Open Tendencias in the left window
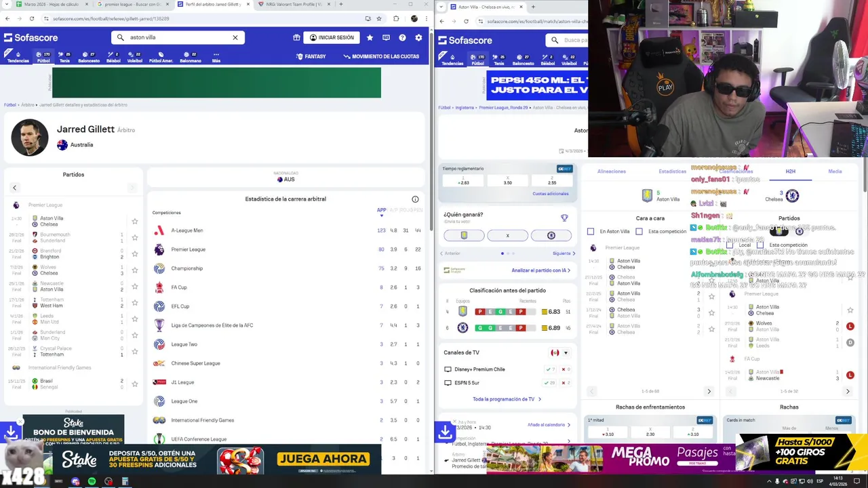Viewport: 868px width, 488px height. tap(18, 57)
